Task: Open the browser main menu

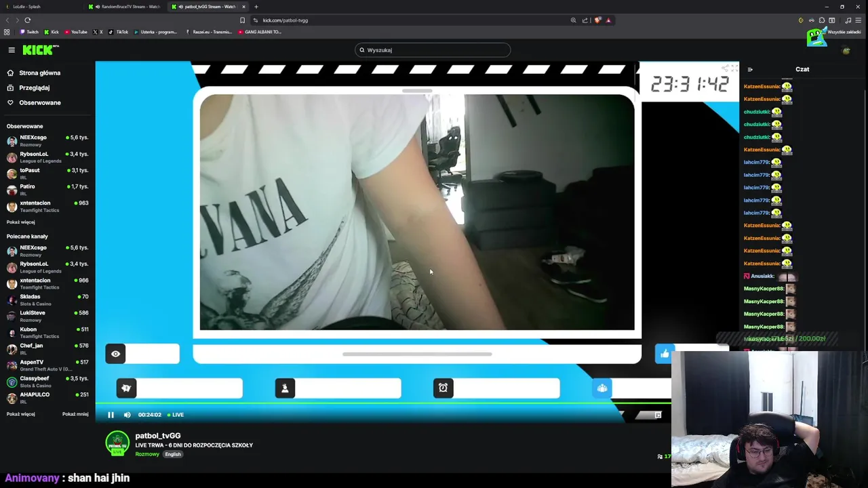Action: [x=859, y=20]
